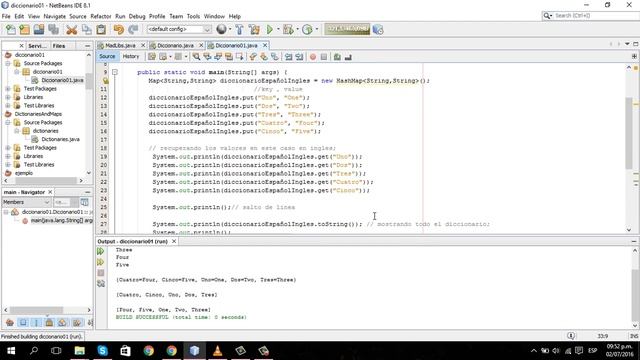Collapse the diccionario01 Source Packages node
The image size is (640, 360).
(8, 63)
